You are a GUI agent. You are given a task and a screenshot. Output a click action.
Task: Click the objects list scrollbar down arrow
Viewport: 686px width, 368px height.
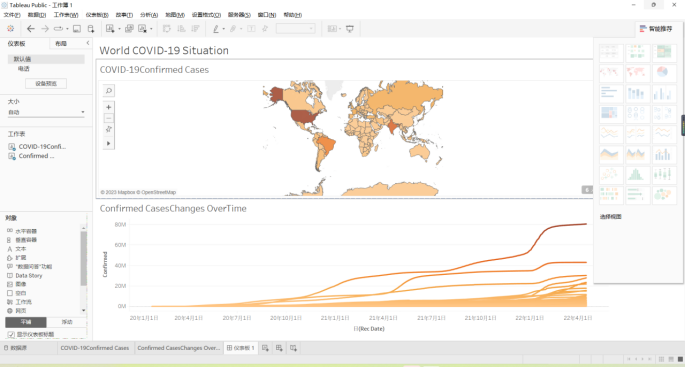point(84,311)
